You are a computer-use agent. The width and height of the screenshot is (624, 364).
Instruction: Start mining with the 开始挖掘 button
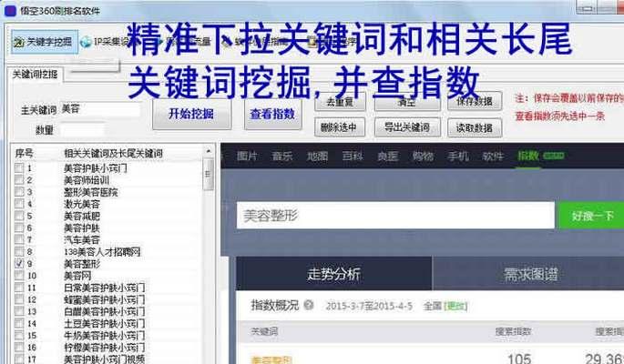(x=191, y=114)
